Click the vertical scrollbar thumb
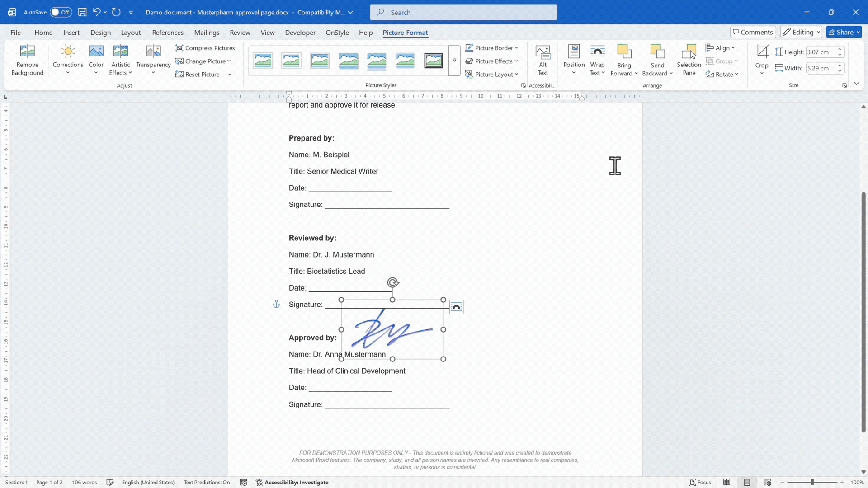868x488 pixels. coord(863,312)
